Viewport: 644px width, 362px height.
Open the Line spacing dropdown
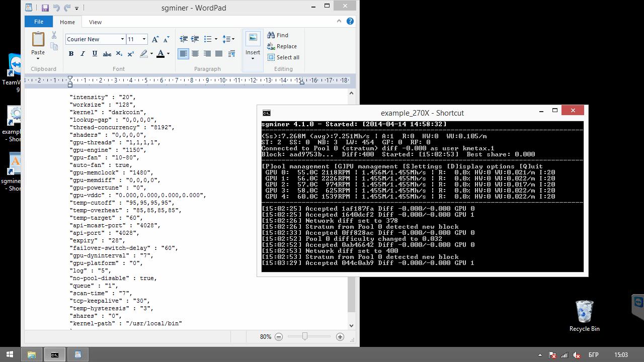pos(229,39)
